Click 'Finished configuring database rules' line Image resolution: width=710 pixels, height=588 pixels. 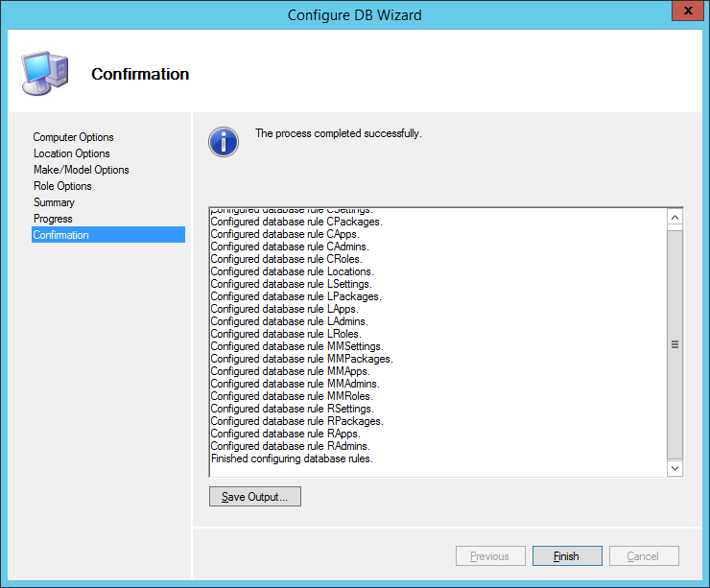coord(292,459)
